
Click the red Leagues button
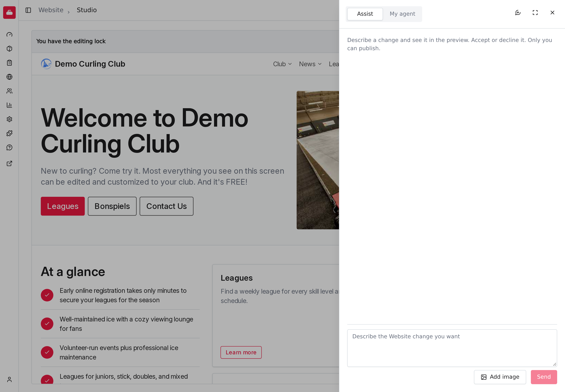point(63,206)
